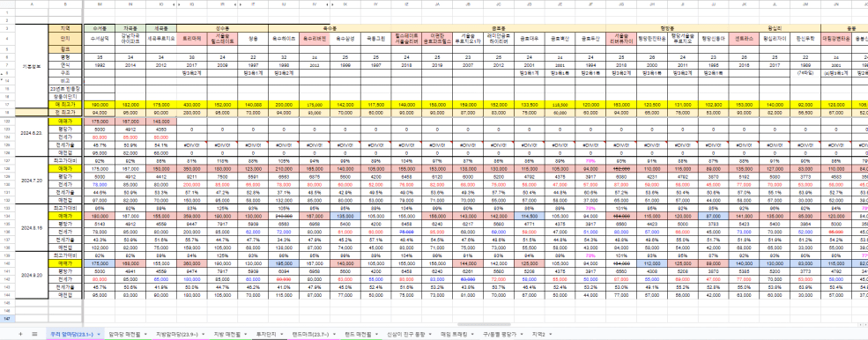Select the build year 2007 cell
Image resolution: width=868 pixels, height=340 pixels.
click(468, 65)
